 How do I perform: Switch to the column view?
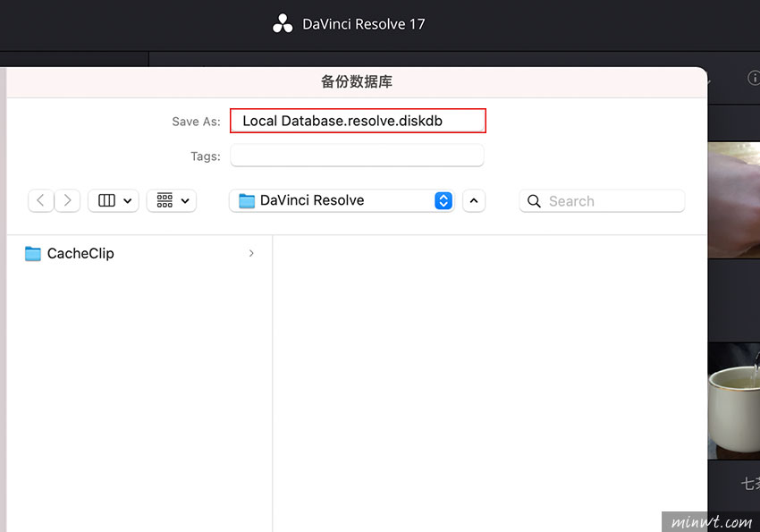(106, 200)
